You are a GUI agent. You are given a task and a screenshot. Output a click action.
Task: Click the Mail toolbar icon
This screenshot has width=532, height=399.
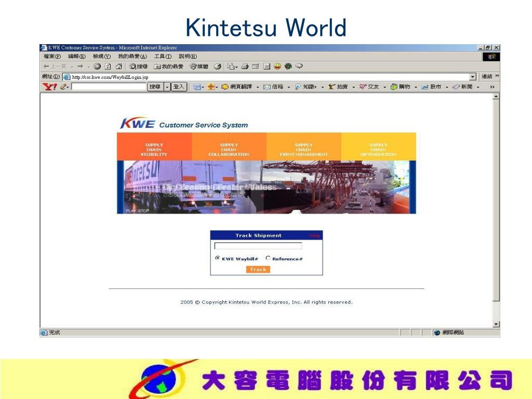click(x=232, y=66)
